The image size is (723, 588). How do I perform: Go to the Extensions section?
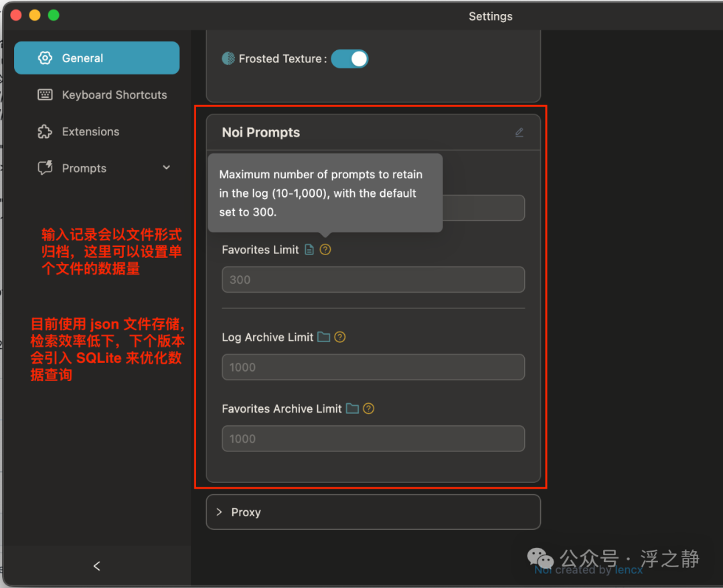(97, 132)
